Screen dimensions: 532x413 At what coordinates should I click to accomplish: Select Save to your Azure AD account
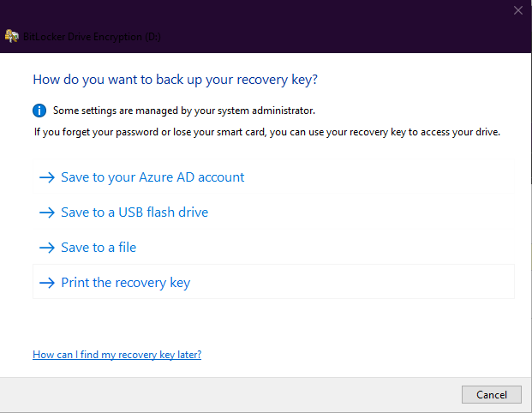click(152, 177)
